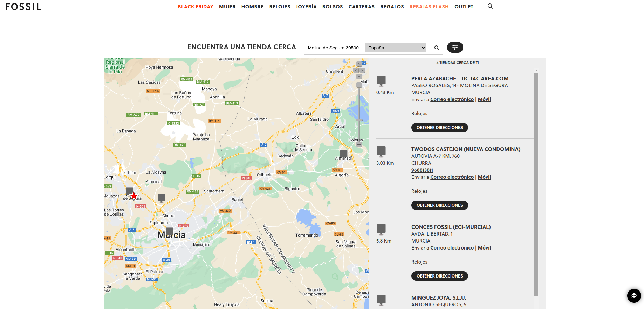Click the 3.03 Km distance label
The height and width of the screenshot is (309, 644).
pos(385,163)
